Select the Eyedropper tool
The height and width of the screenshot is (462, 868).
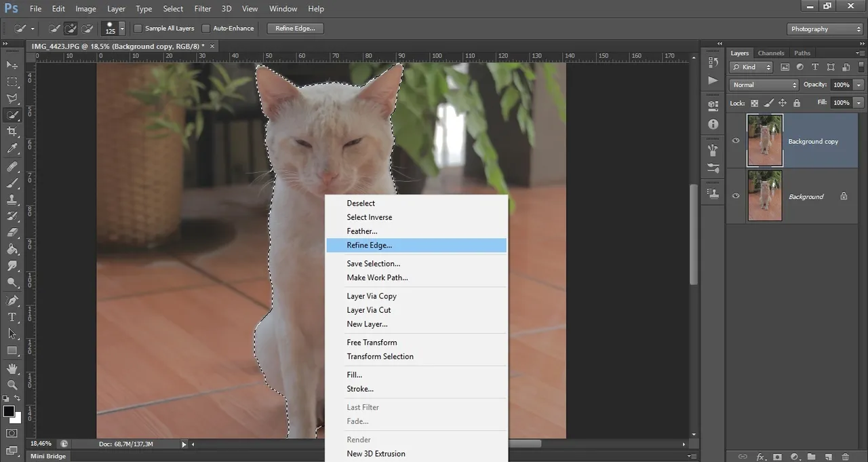point(12,149)
